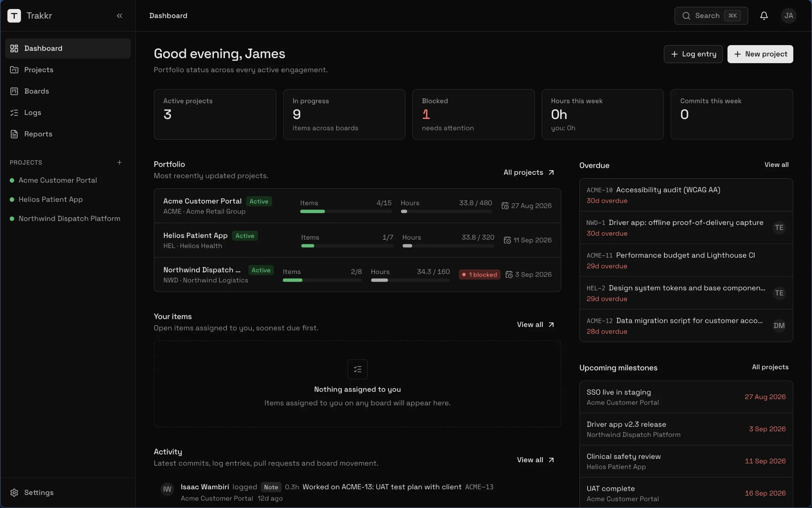
Task: Click All projects in Upcoming milestones
Action: pos(770,367)
